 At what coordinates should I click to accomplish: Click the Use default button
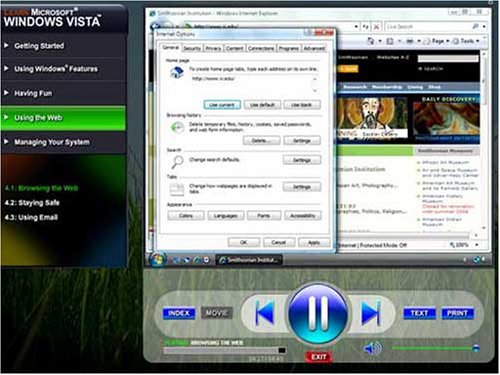262,105
